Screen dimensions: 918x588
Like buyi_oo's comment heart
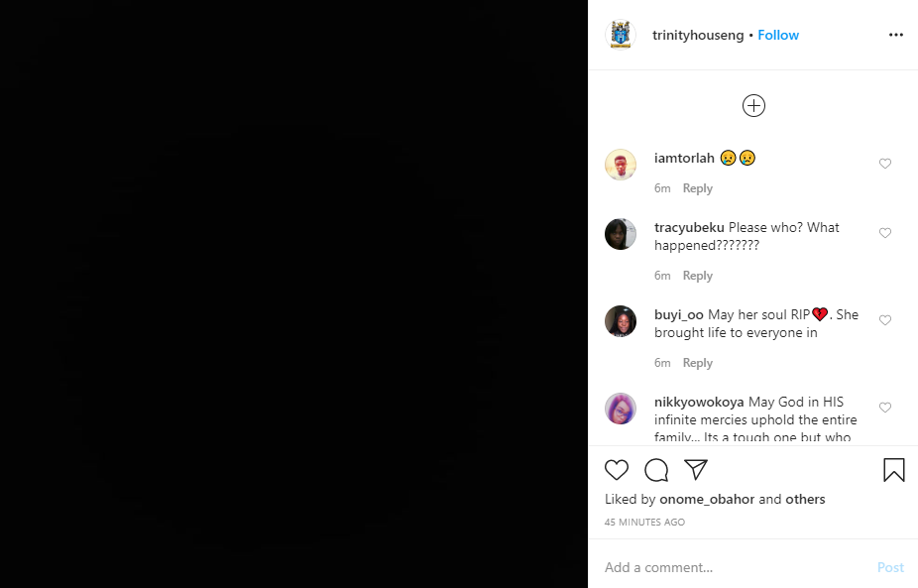tap(885, 320)
